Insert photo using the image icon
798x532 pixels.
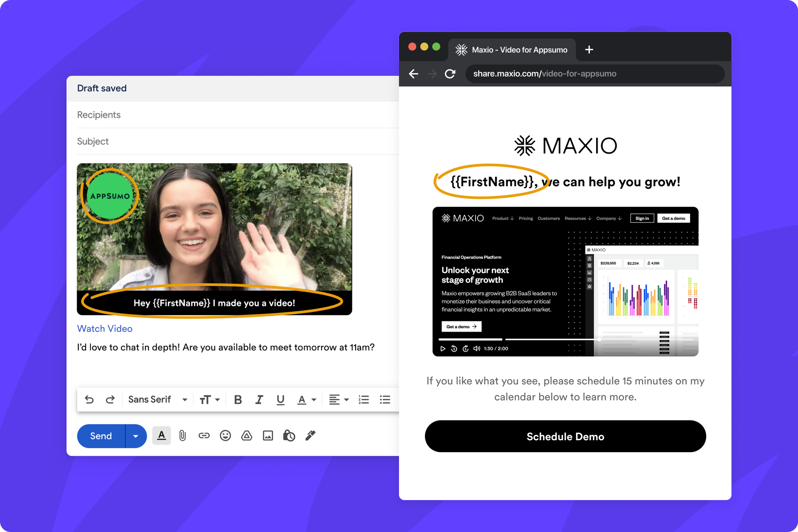coord(268,435)
